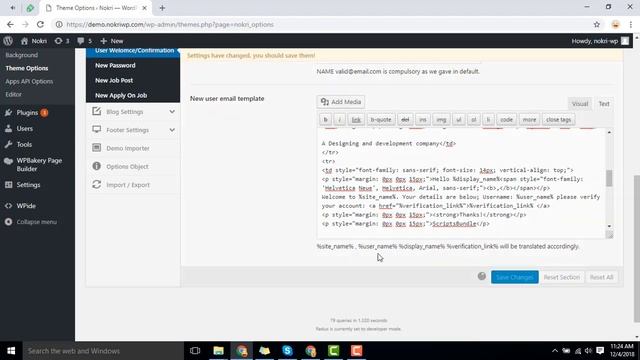Open Background in the Appearance menu
640x360 pixels.
(22, 55)
